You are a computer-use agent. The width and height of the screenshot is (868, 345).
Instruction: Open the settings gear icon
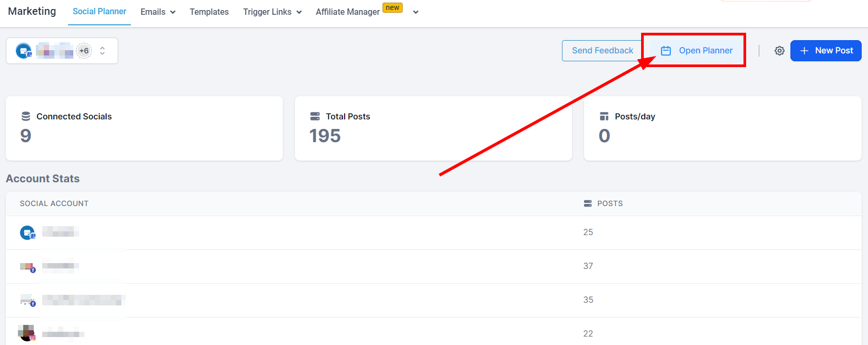tap(779, 51)
